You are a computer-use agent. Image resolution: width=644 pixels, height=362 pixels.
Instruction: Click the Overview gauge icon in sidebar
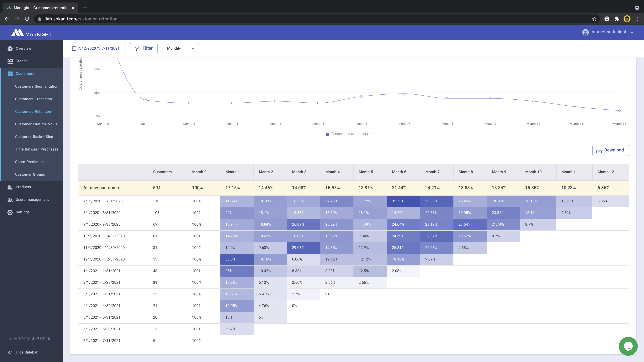(10, 48)
